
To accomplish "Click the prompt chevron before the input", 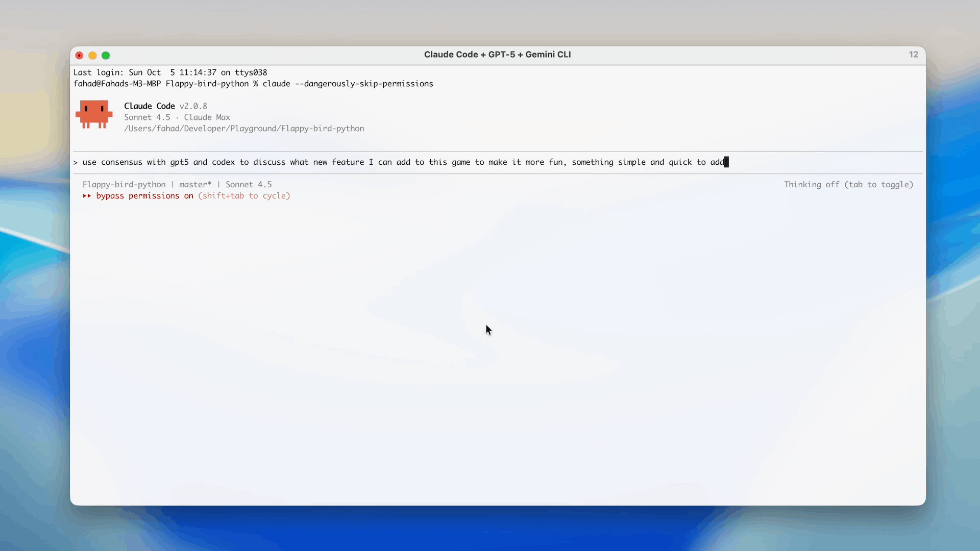I will point(76,162).
